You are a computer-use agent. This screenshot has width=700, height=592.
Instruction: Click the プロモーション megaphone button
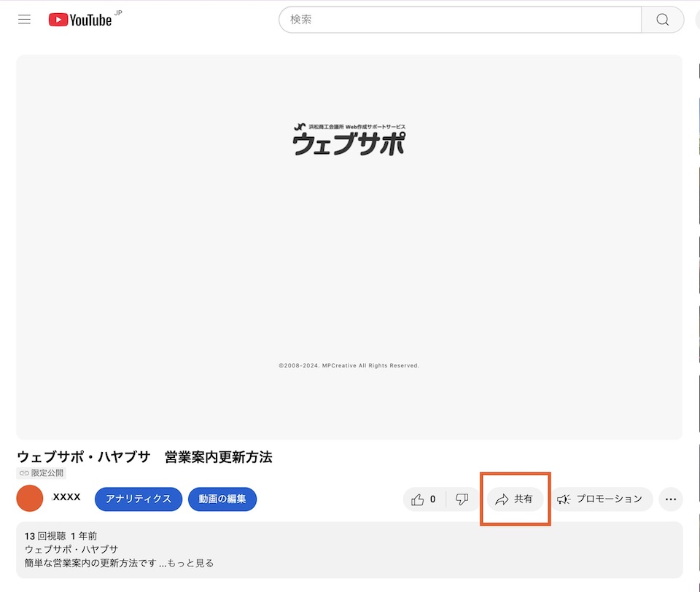[601, 499]
